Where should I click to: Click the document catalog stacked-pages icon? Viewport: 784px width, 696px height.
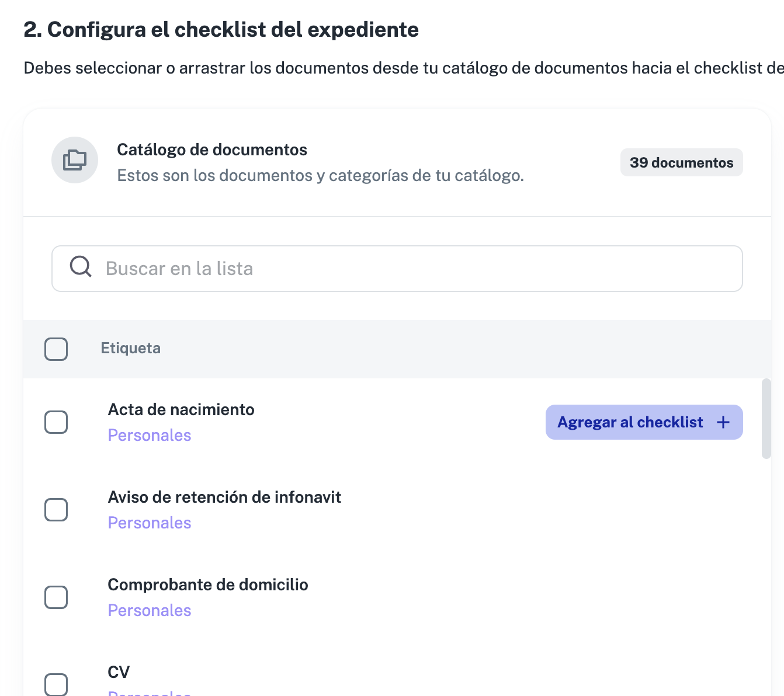[x=75, y=160]
